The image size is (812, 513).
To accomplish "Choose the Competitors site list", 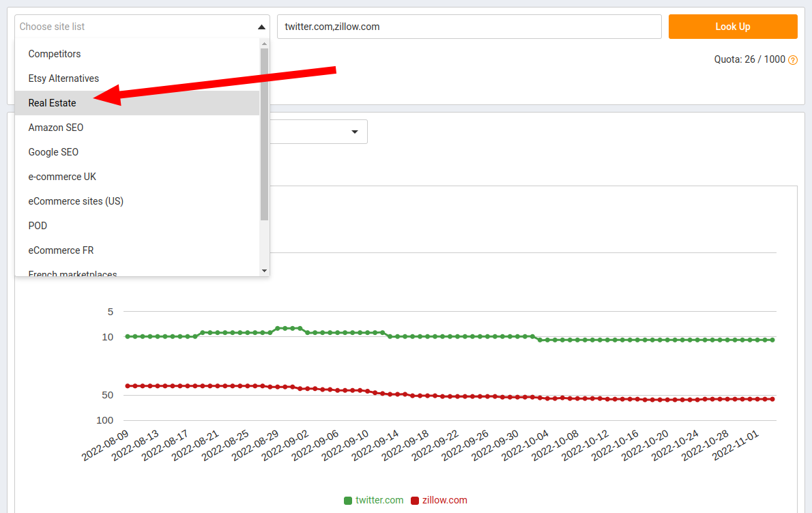I will point(54,53).
